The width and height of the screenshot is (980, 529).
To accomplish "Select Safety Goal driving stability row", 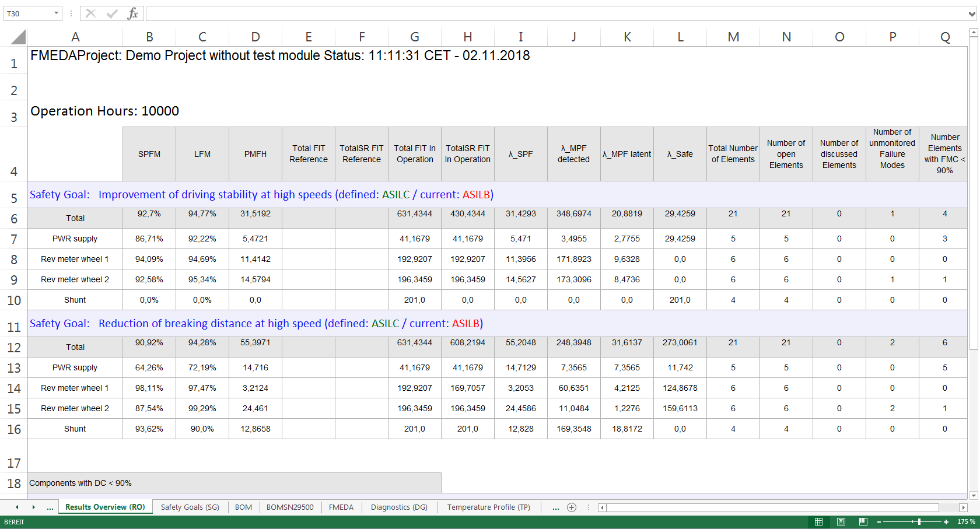I will pos(497,195).
